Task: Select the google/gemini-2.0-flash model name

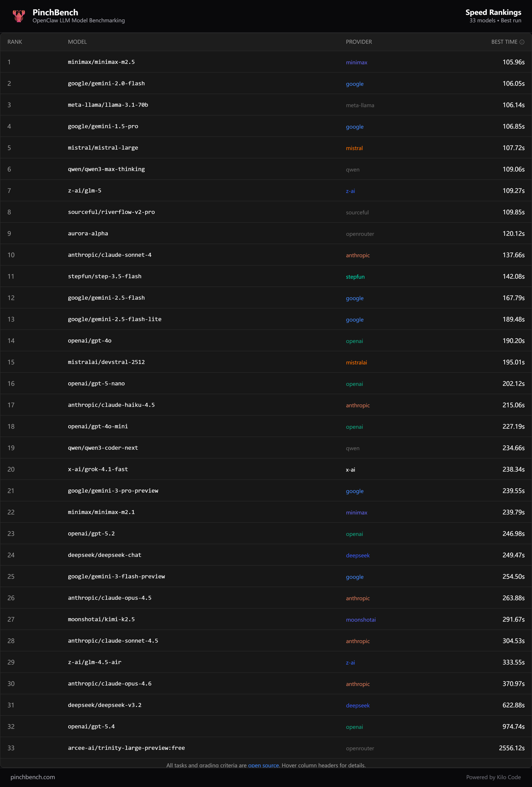Action: (106, 84)
